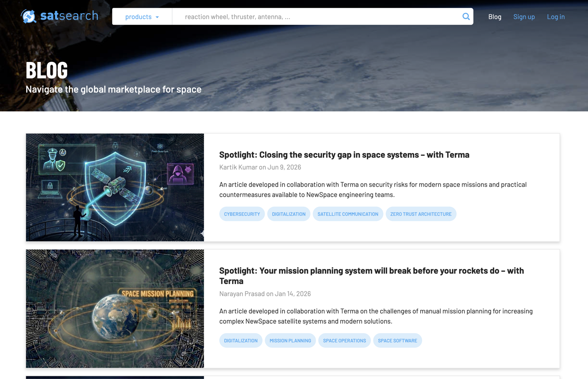This screenshot has width=588, height=379.
Task: Open the Space Mission Planning thumbnail
Action: point(115,308)
